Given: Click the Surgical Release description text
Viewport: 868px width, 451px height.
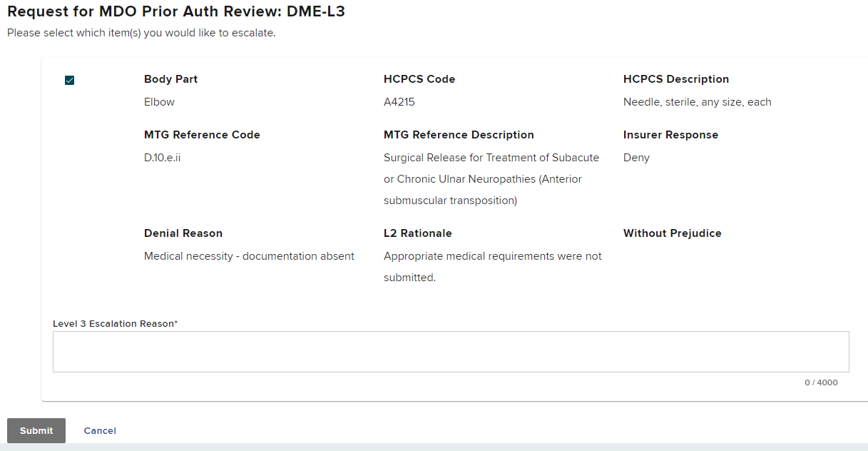Looking at the screenshot, I should [491, 179].
